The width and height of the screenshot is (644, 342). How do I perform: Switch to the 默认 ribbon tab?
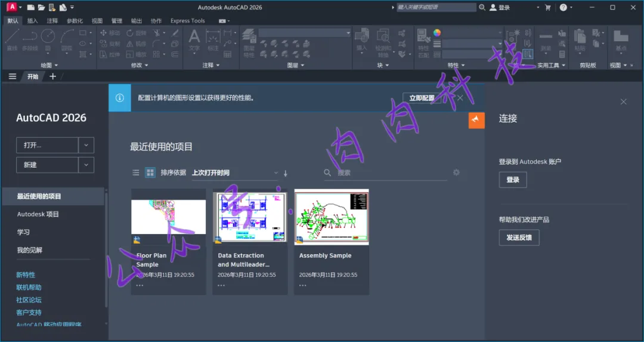pyautogui.click(x=13, y=20)
